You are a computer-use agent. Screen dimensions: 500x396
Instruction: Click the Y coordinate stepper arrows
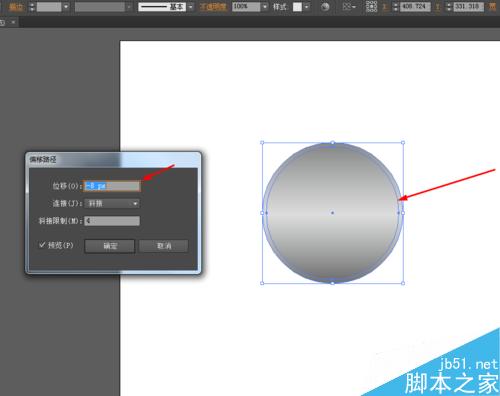(x=449, y=7)
